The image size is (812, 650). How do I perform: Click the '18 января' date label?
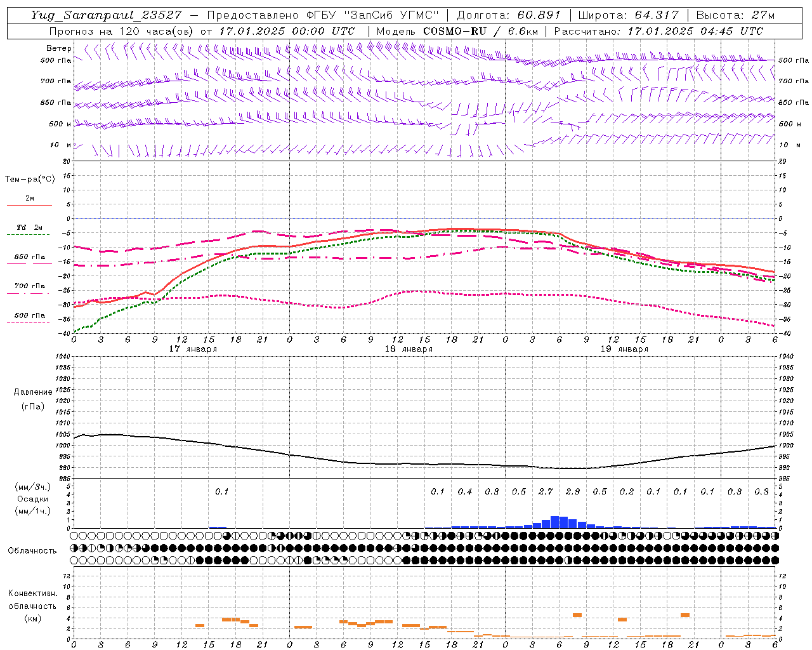pyautogui.click(x=409, y=349)
